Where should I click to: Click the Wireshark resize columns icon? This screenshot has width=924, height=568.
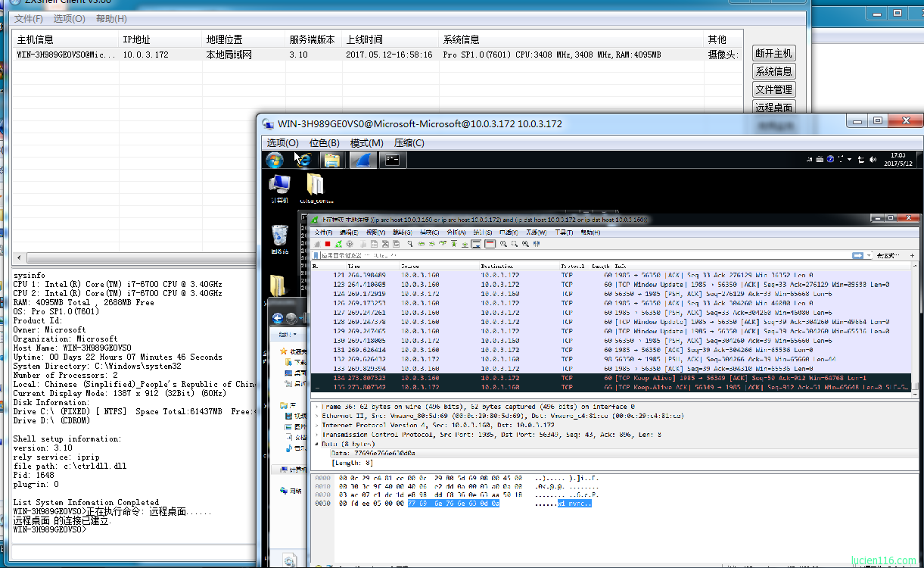point(536,244)
